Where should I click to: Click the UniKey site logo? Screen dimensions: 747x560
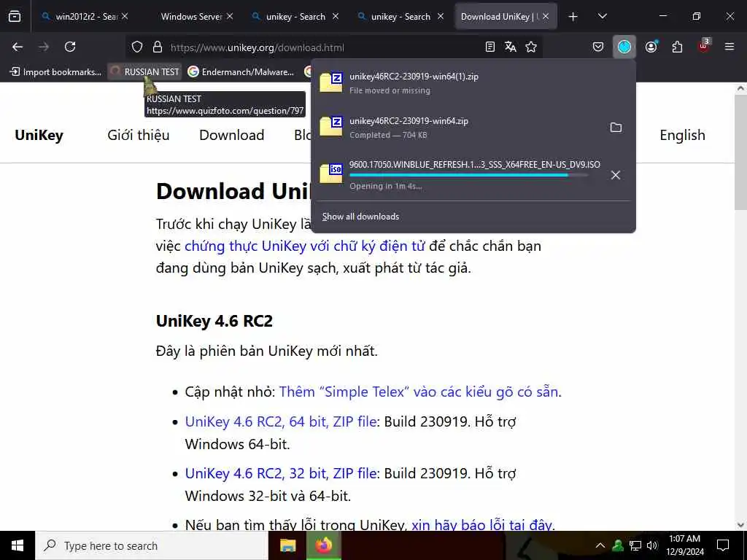pyautogui.click(x=39, y=135)
